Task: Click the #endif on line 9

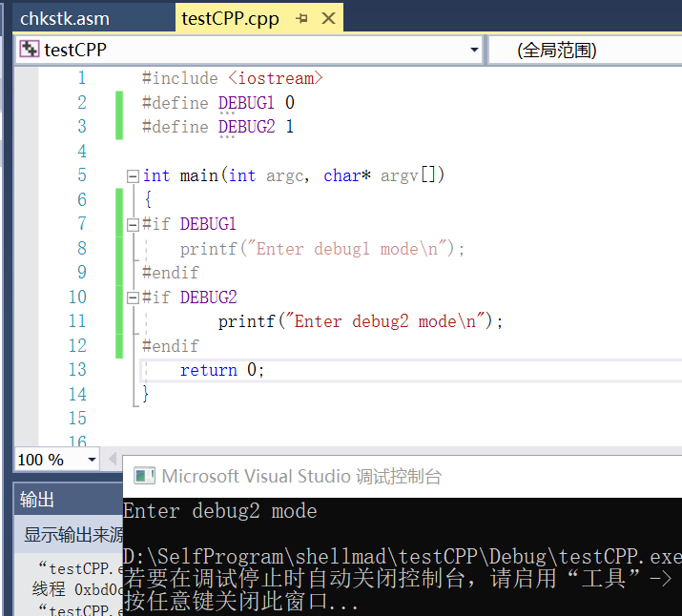Action: (x=171, y=273)
